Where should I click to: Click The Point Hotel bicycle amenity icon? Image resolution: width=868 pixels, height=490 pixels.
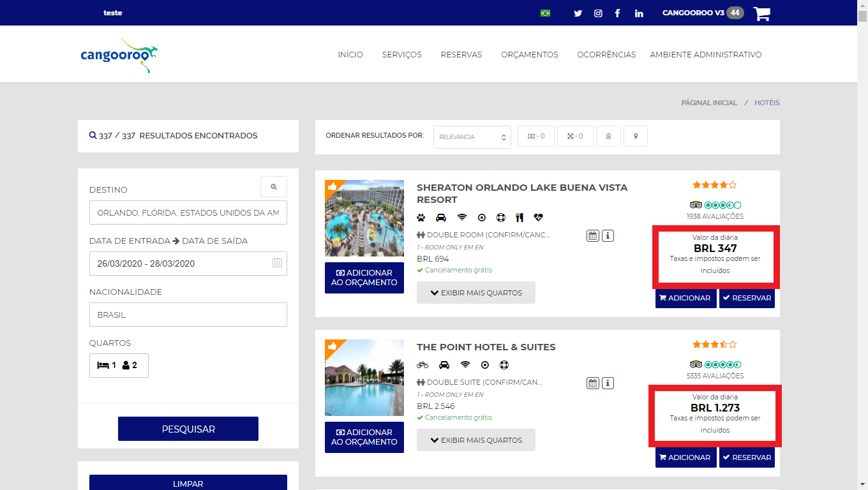click(423, 365)
